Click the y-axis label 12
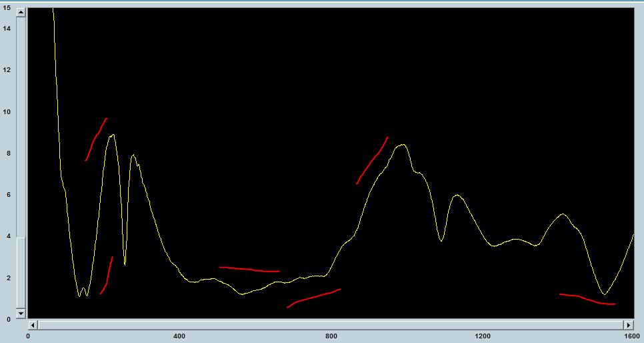 (7, 70)
